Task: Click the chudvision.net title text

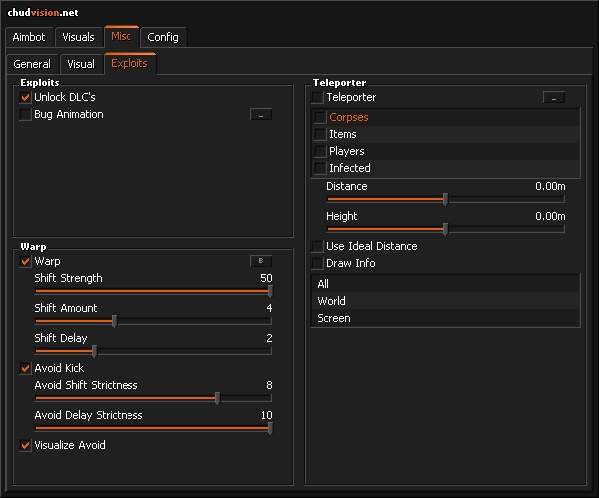Action: click(x=43, y=13)
